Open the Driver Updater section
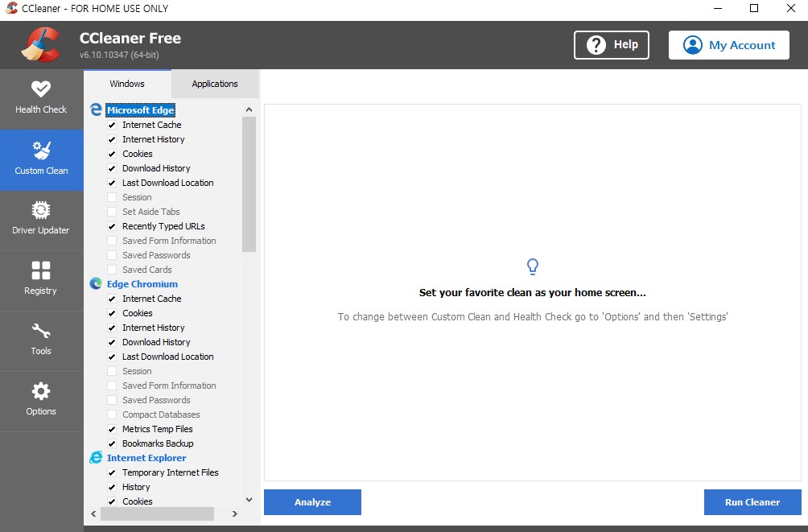Screen dimensions: 808x532 click(41, 220)
